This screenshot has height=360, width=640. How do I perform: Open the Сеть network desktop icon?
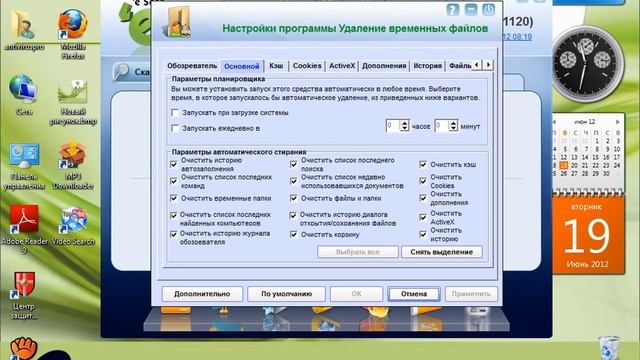coord(23,95)
